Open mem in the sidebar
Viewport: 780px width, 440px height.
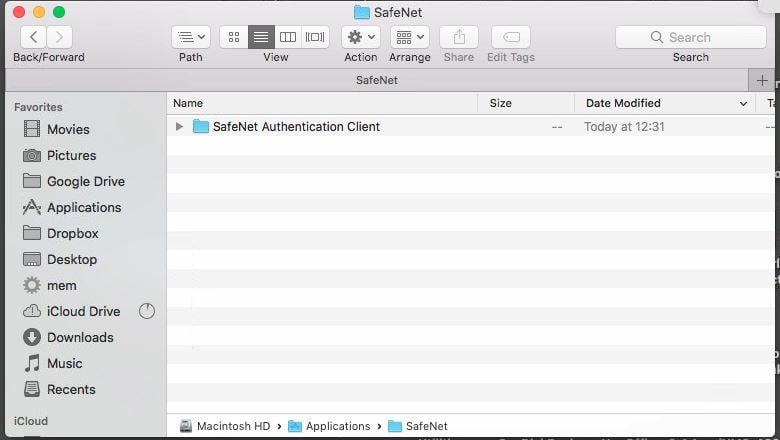click(50, 285)
